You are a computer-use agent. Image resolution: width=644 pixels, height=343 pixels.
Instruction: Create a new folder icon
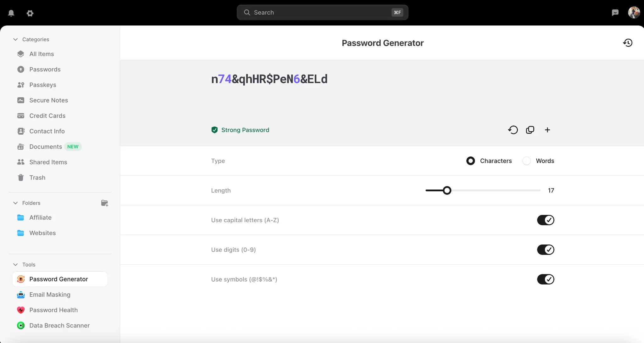[x=104, y=203]
